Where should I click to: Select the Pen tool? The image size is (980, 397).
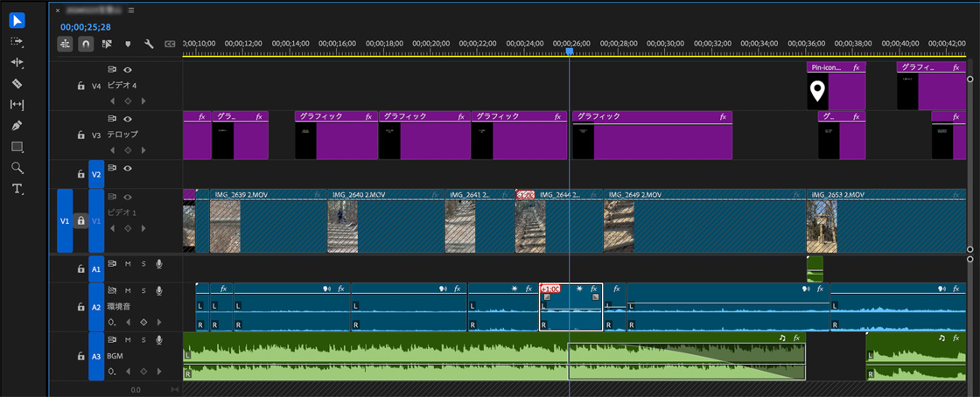17,126
